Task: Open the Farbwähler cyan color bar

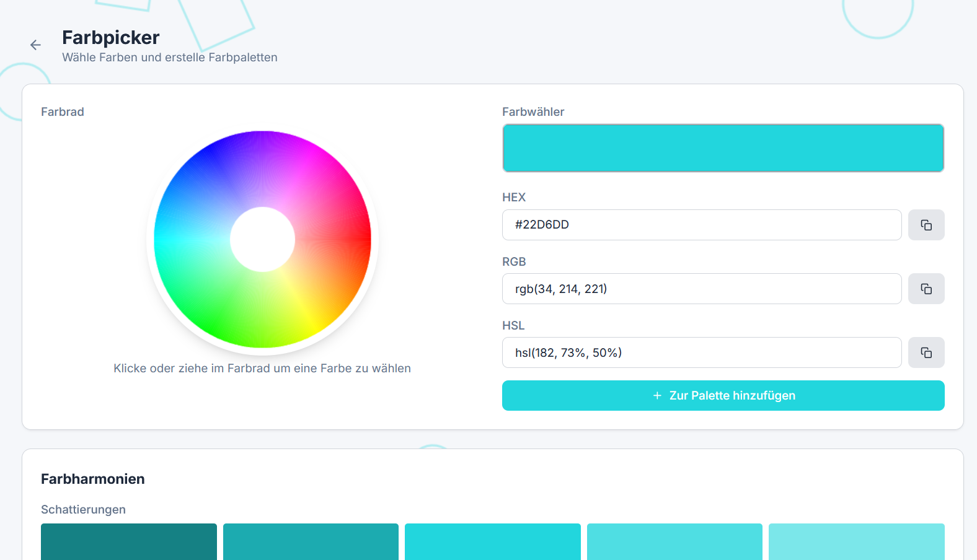Action: point(723,148)
